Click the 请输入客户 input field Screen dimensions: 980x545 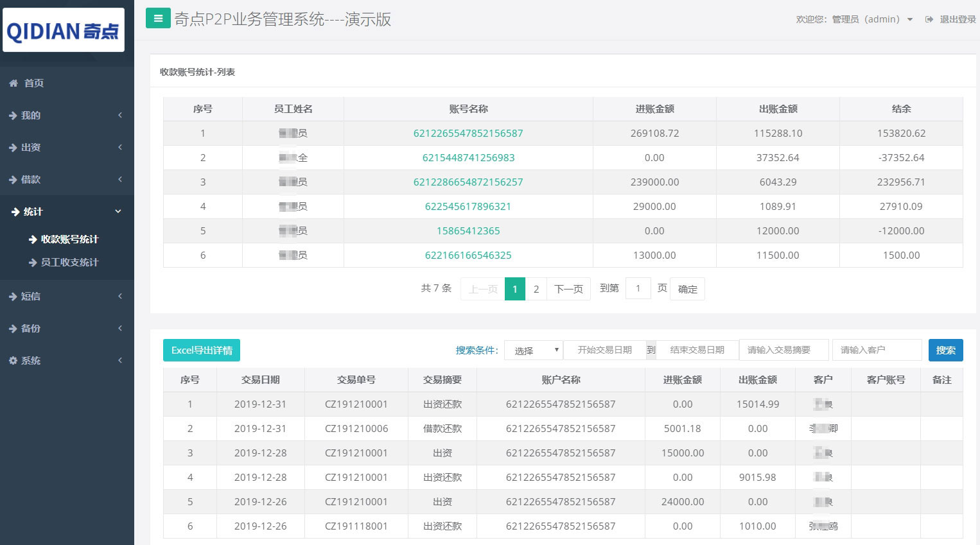(x=877, y=350)
